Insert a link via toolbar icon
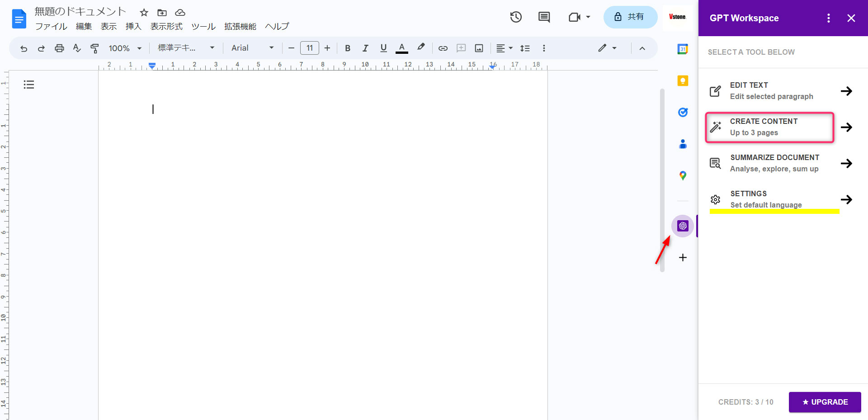The width and height of the screenshot is (868, 420). click(443, 48)
